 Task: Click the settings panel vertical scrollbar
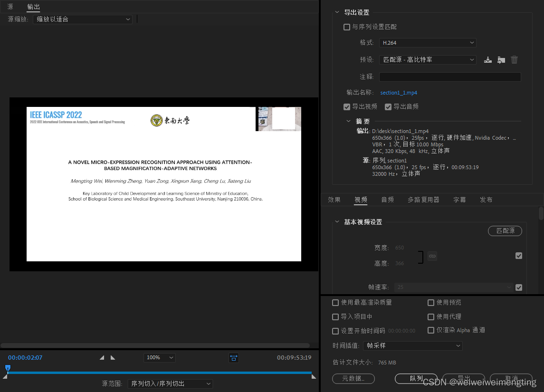pyautogui.click(x=541, y=213)
